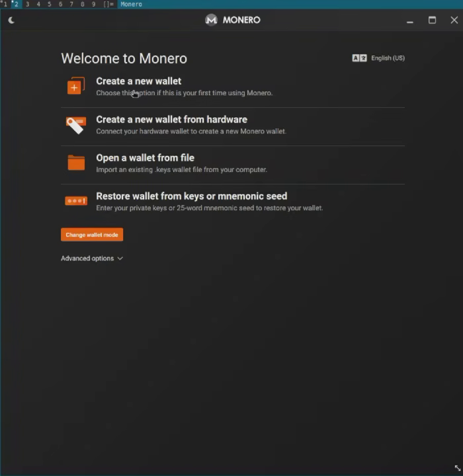Click the hardware wallet USB key icon
The width and height of the screenshot is (463, 476).
76,124
